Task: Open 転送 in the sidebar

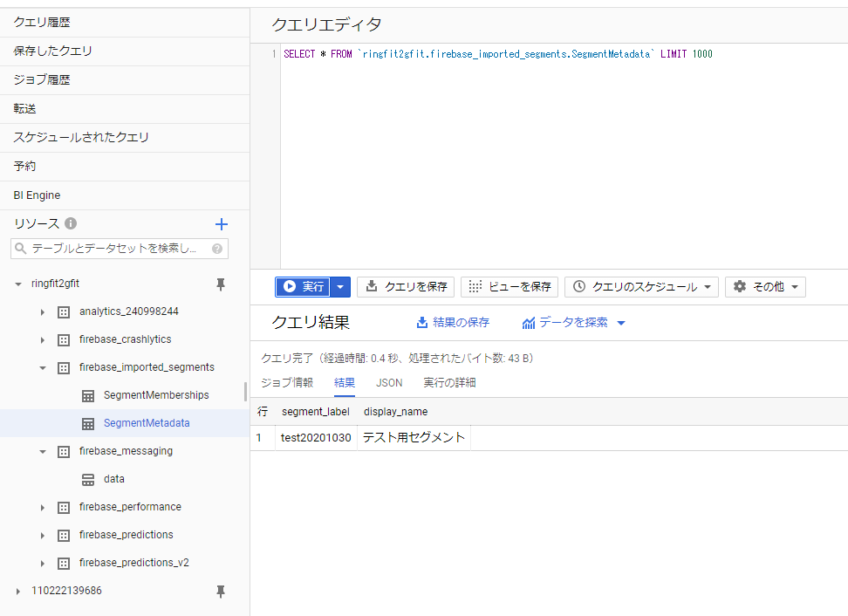Action: pyautogui.click(x=125, y=109)
